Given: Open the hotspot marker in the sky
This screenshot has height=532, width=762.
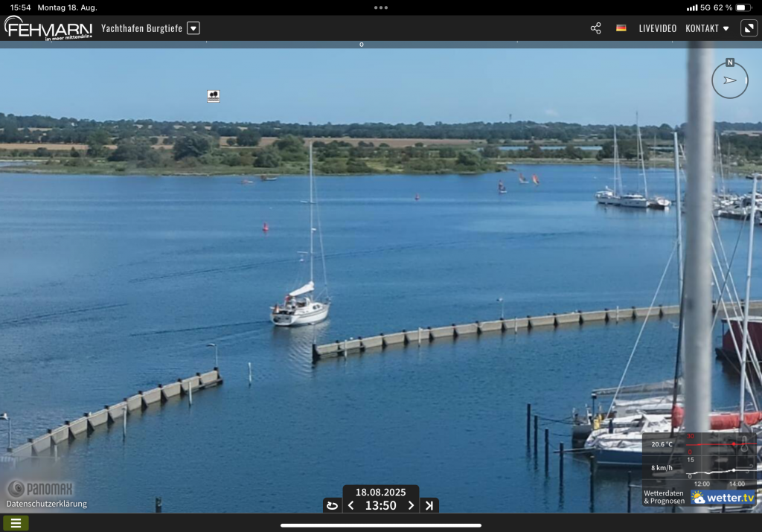Looking at the screenshot, I should pos(214,96).
